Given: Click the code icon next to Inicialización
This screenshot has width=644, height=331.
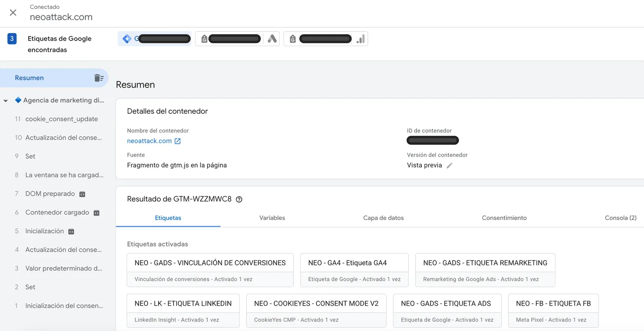Looking at the screenshot, I should click(x=71, y=232).
